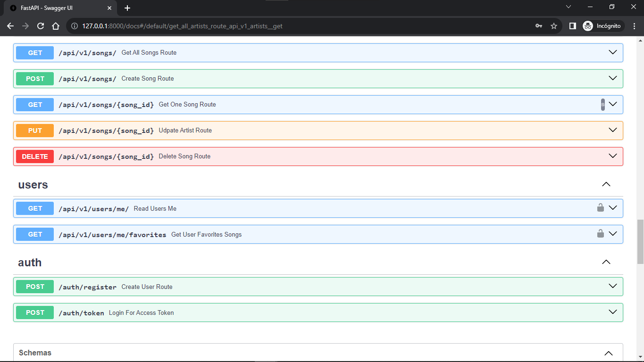Image resolution: width=644 pixels, height=362 pixels.
Task: Collapse the Schemas section
Action: tap(609, 353)
